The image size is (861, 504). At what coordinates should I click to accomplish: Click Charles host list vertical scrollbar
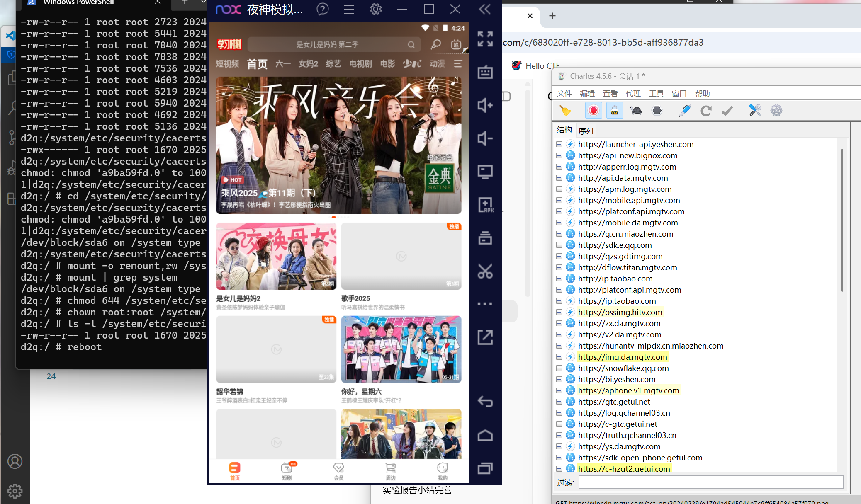[842, 220]
